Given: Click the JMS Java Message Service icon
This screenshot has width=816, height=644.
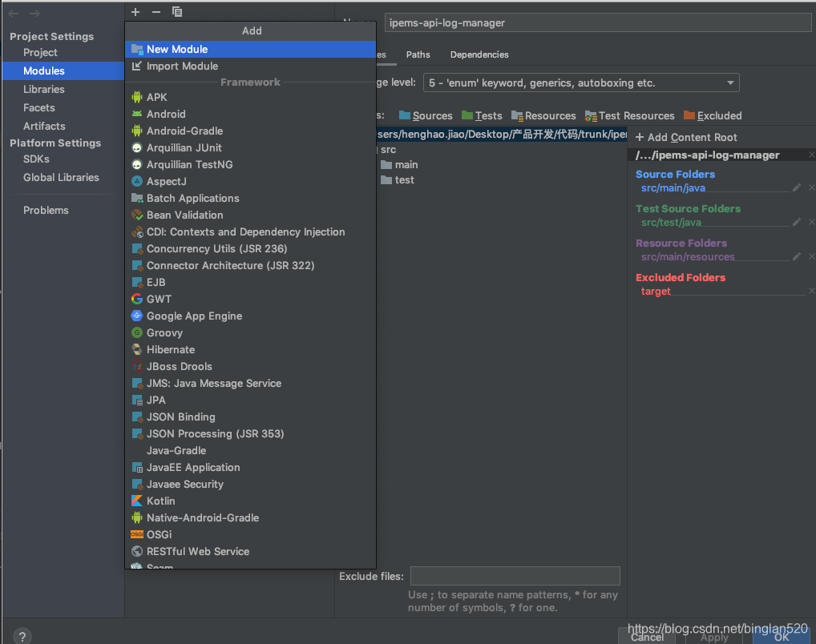Looking at the screenshot, I should [137, 384].
